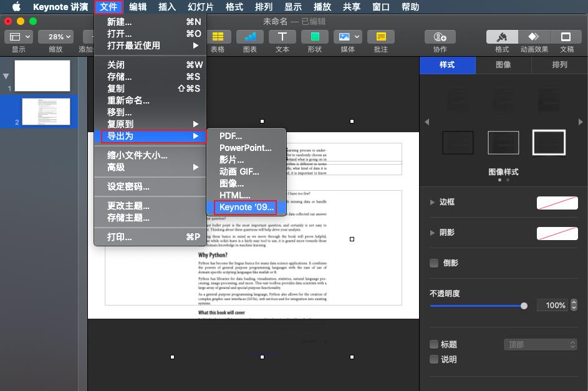Enable the 倒影 reflection checkbox
Screen dimensions: 588x391
pyautogui.click(x=433, y=263)
